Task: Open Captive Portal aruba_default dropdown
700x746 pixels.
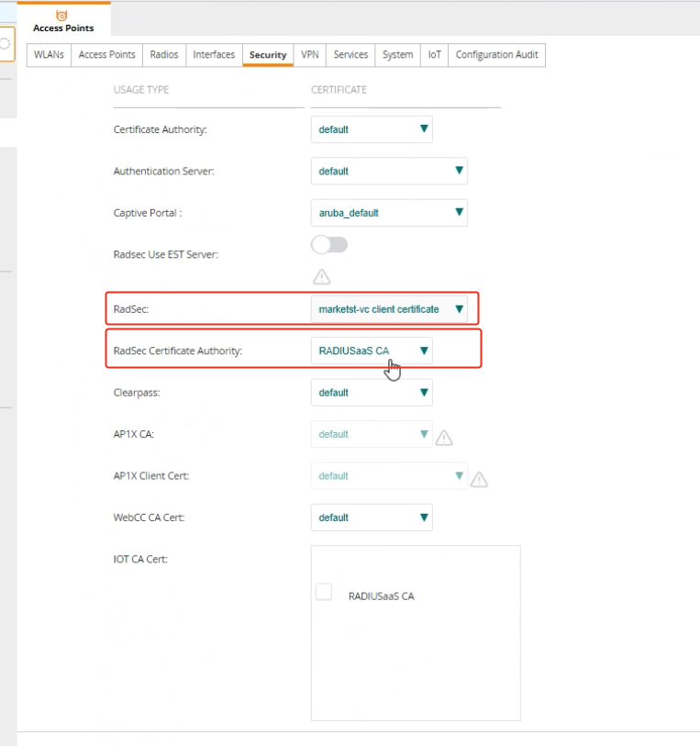Action: pos(389,213)
